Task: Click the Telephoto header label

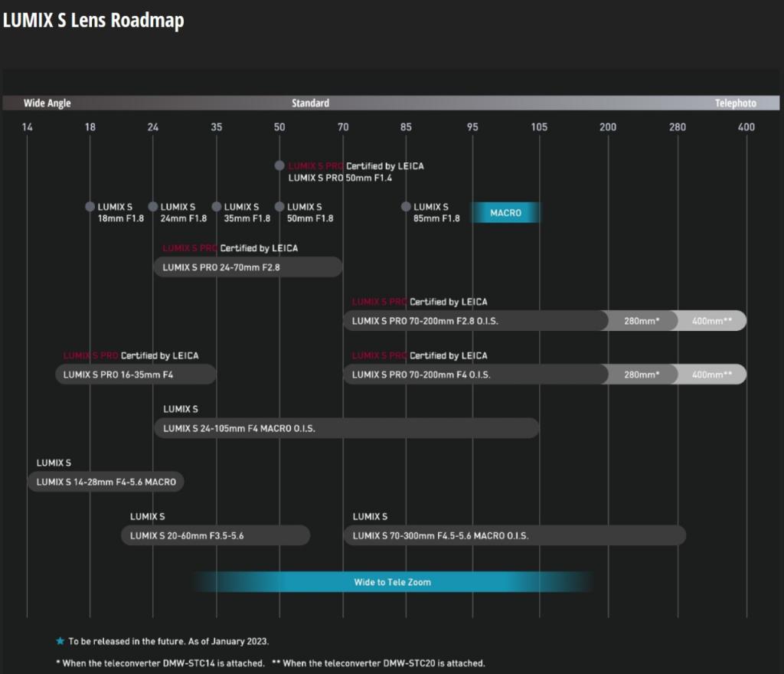Action: [x=736, y=103]
